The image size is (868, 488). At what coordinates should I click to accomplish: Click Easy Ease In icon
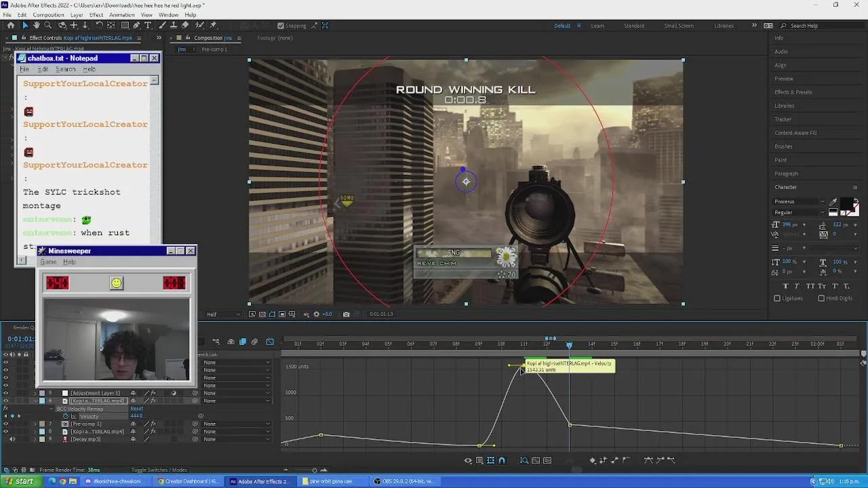660,460
